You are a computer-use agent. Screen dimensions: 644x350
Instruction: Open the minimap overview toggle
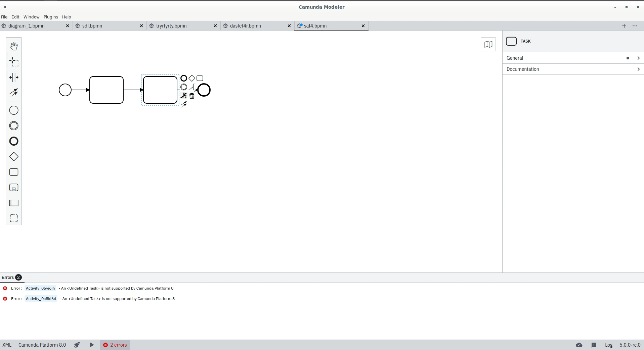488,44
